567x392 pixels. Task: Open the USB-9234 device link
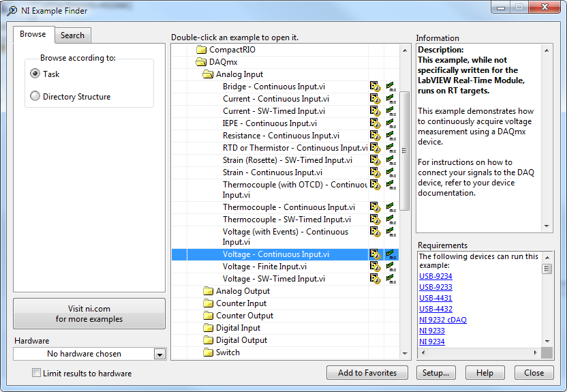click(435, 276)
